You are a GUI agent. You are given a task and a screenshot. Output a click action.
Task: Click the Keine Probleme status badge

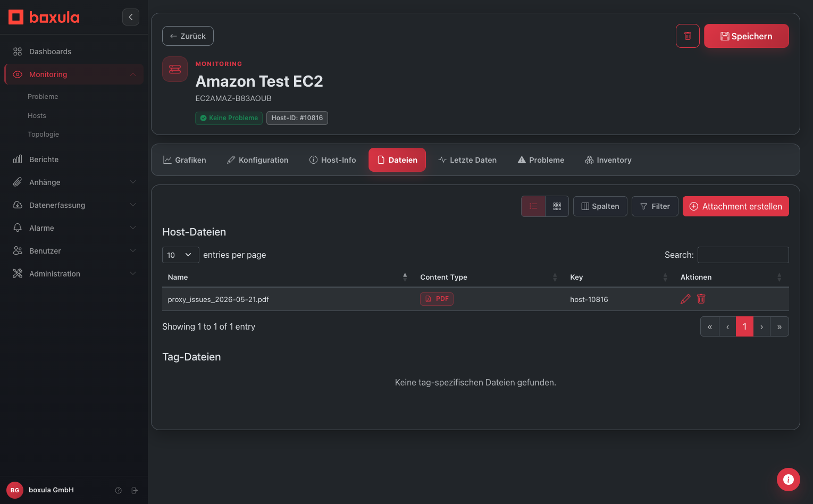(x=229, y=118)
